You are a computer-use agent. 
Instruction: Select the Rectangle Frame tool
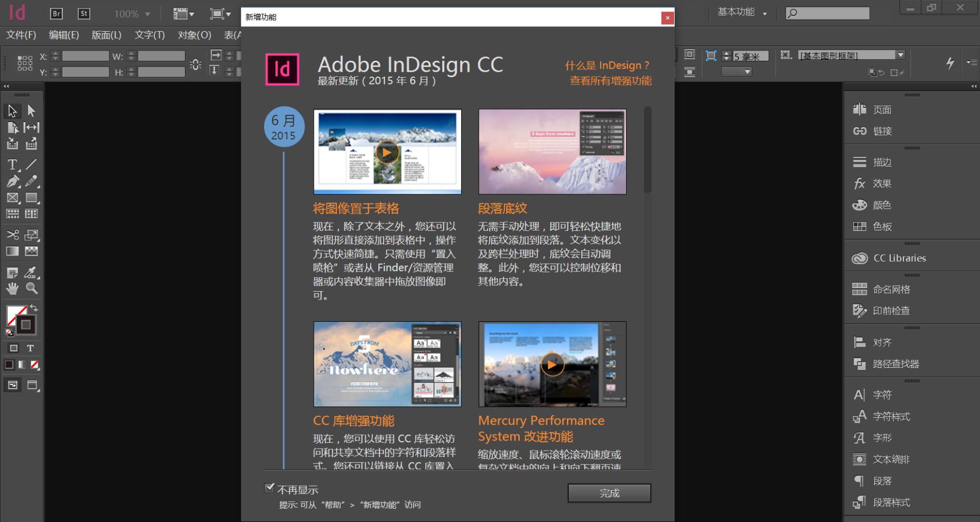[13, 198]
